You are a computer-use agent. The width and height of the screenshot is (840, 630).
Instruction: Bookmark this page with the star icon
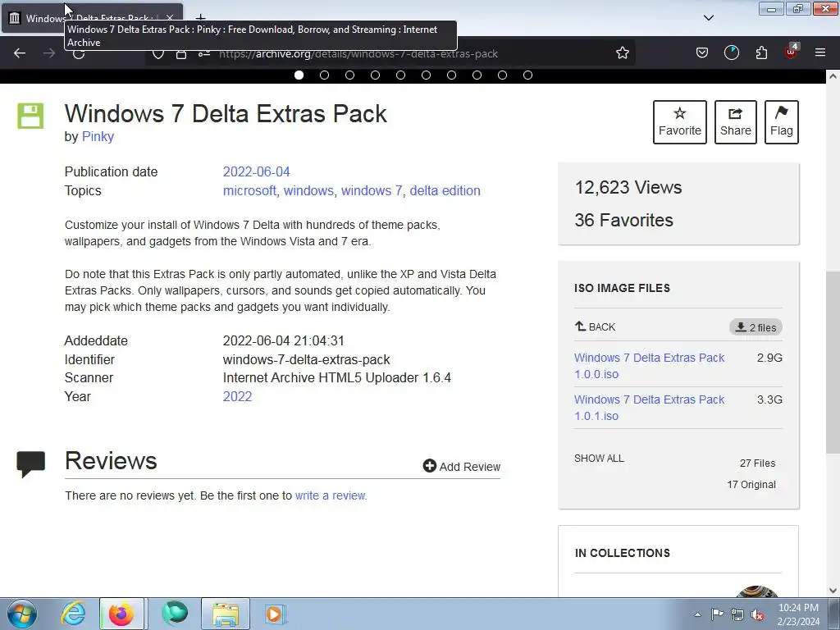click(x=622, y=53)
